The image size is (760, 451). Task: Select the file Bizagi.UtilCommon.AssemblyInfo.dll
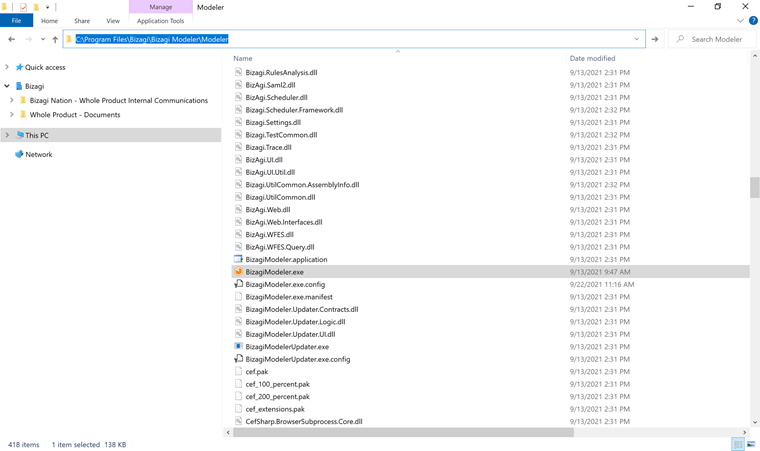[302, 185]
